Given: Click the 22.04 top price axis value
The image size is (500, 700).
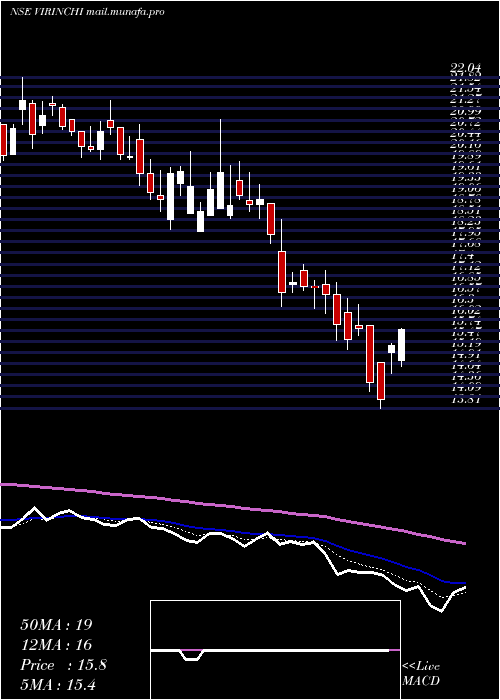Looking at the screenshot, I should 465,67.
